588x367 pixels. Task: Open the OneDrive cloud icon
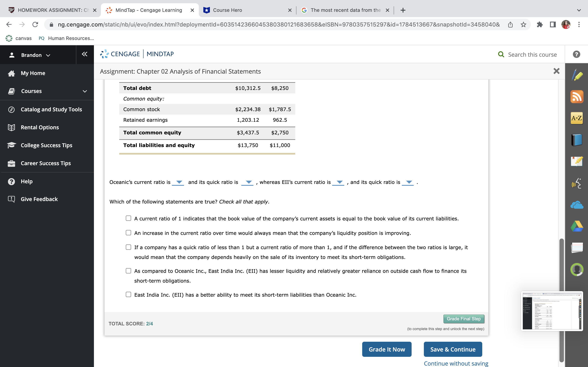point(577,205)
